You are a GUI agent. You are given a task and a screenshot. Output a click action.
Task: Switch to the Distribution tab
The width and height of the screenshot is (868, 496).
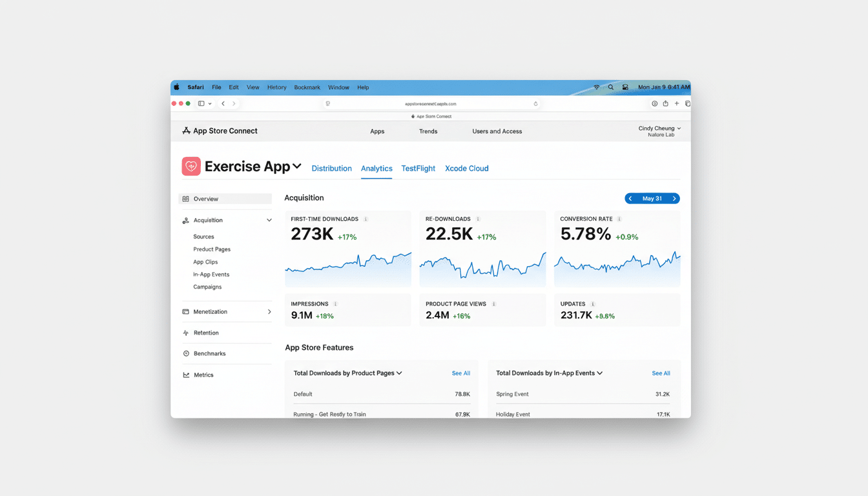pyautogui.click(x=331, y=169)
